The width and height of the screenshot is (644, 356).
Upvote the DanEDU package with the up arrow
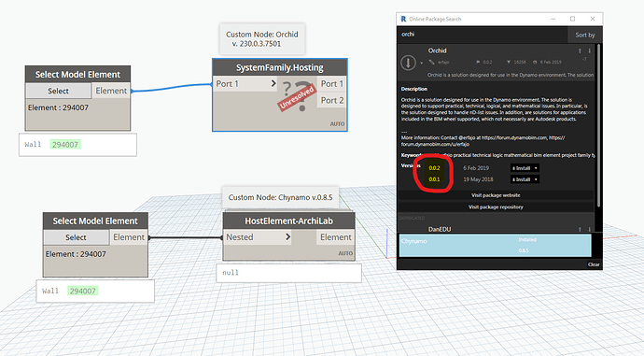[580, 229]
